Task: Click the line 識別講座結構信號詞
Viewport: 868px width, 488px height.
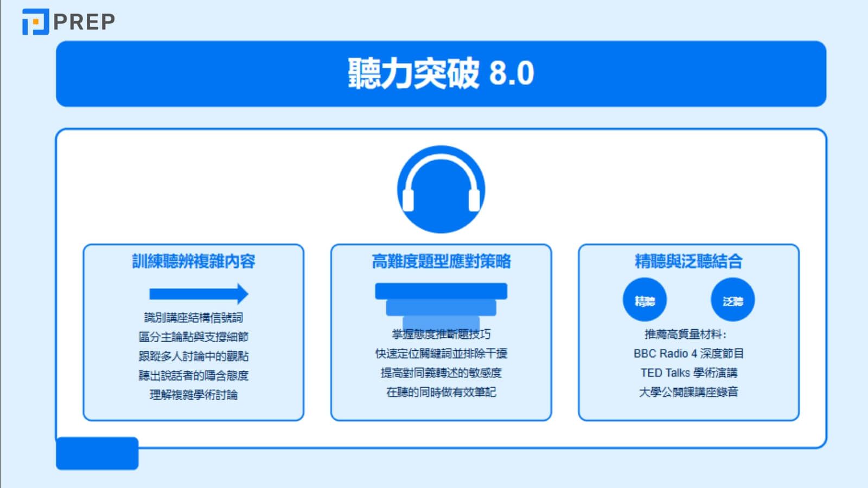Action: (x=194, y=318)
